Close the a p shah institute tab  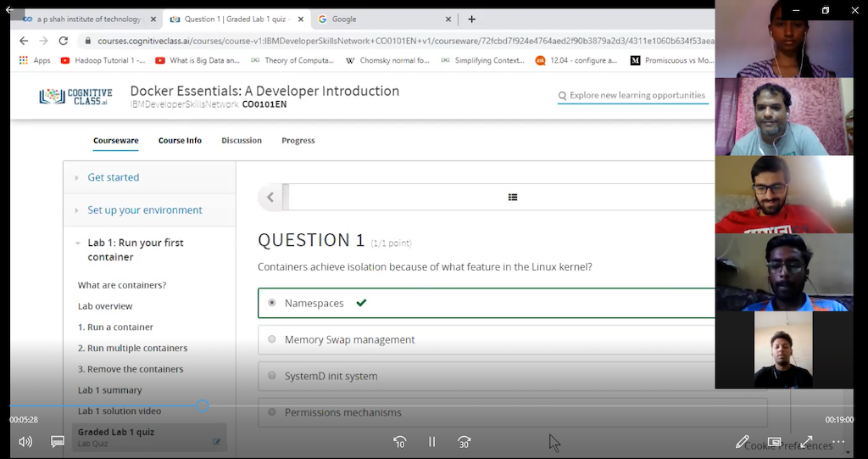(153, 19)
